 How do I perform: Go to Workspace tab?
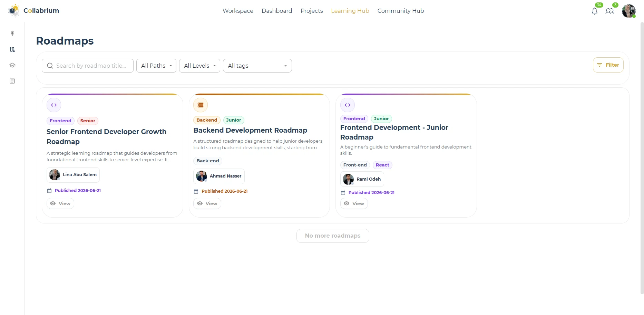[238, 11]
